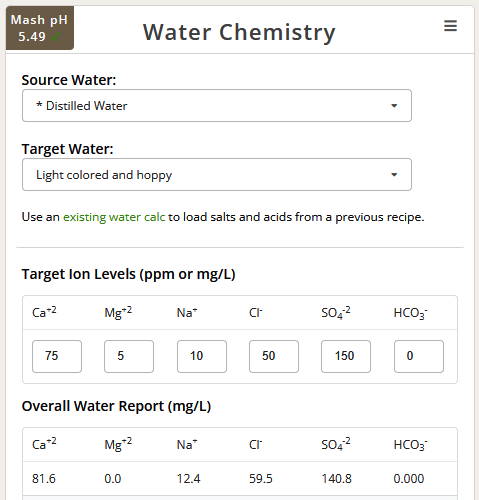
Task: Select the 81.6 calcium report value
Action: pyautogui.click(x=44, y=479)
